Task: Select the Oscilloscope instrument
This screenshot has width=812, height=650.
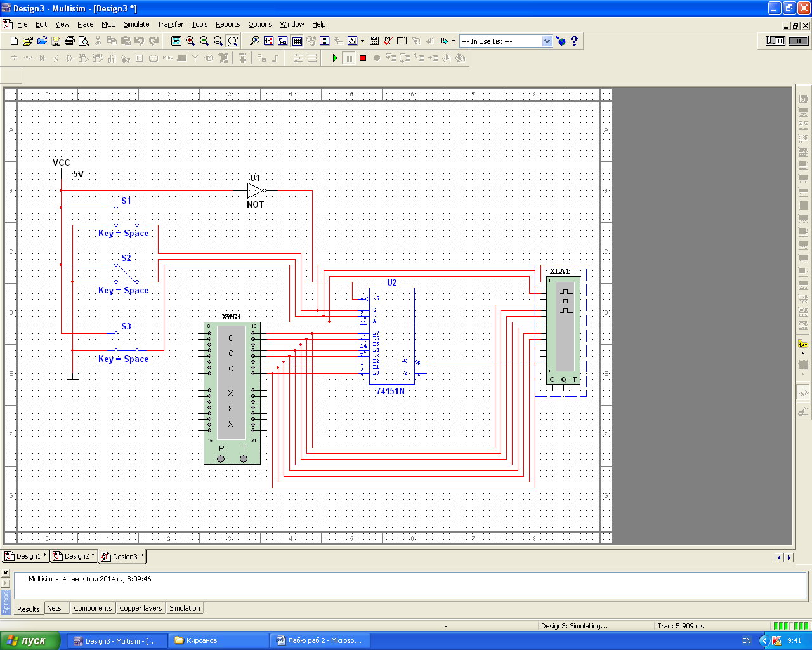Action: pos(803,139)
